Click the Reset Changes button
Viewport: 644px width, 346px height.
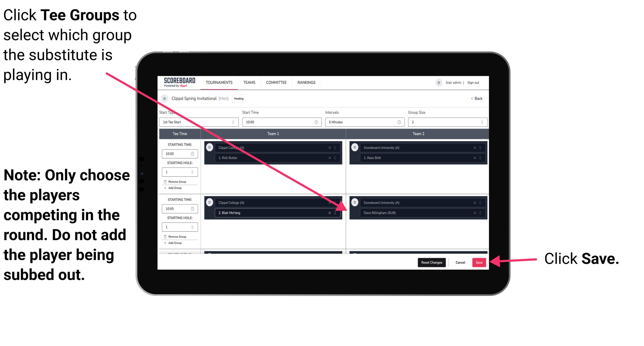click(x=431, y=263)
